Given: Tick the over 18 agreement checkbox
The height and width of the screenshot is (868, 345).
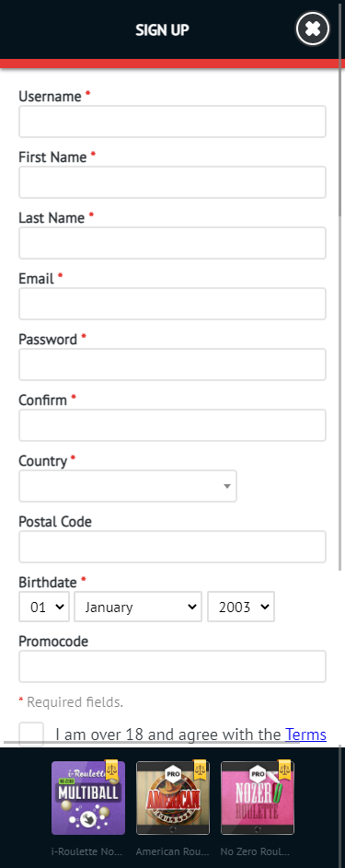Looking at the screenshot, I should pos(31,734).
